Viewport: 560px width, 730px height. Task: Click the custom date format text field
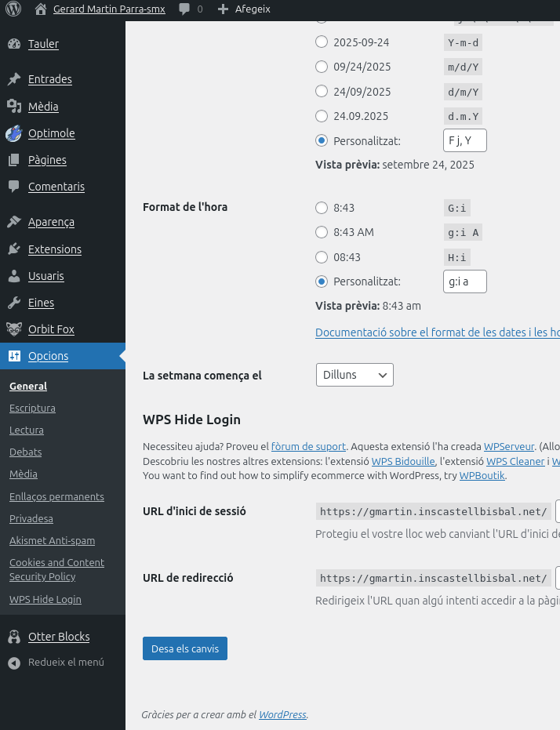(x=464, y=140)
